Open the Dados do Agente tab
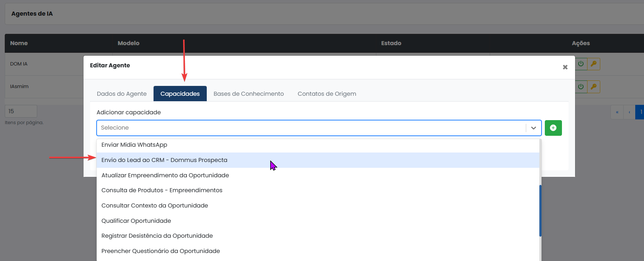This screenshot has height=261, width=644. point(122,94)
